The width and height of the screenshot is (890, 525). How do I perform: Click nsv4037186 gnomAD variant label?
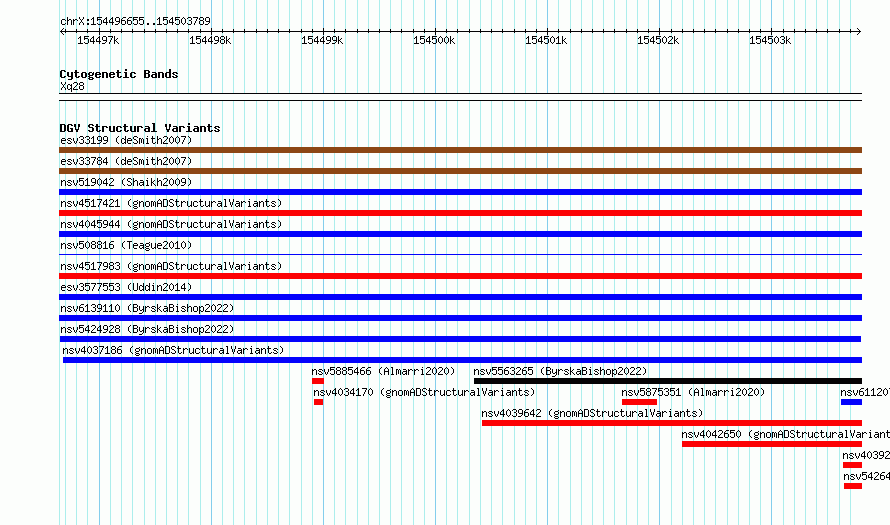pyautogui.click(x=173, y=350)
